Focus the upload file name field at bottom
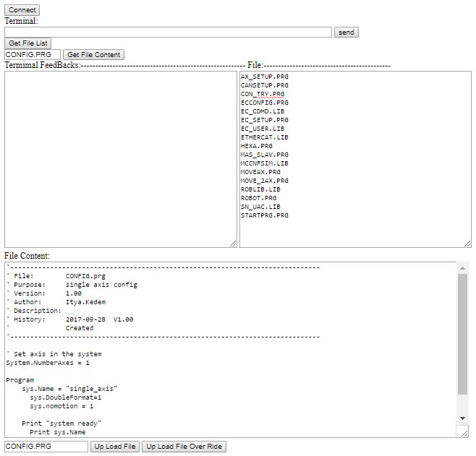 click(x=46, y=447)
